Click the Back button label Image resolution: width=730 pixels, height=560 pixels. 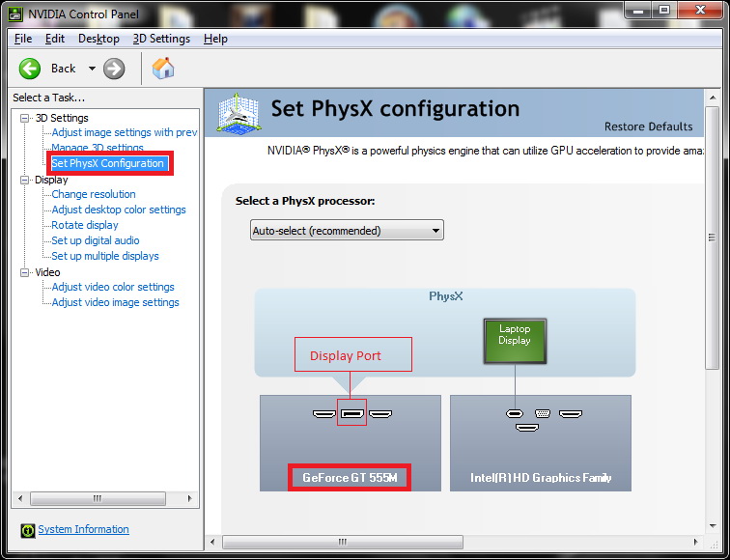tap(64, 69)
